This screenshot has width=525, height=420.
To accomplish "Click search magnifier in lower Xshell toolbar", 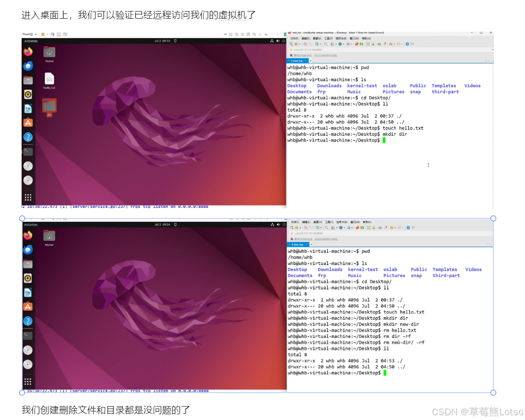I will pos(326,228).
